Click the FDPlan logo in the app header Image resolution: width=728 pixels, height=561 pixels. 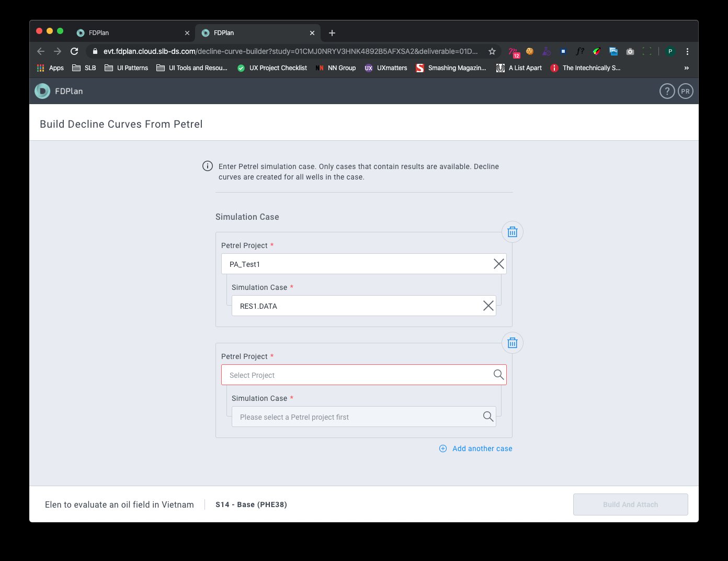[x=42, y=91]
